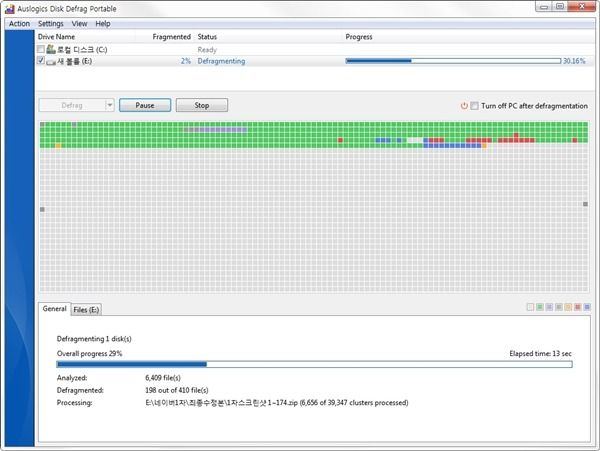This screenshot has width=600, height=451.
Task: Switch to the Files (E:) tab
Action: 86,310
